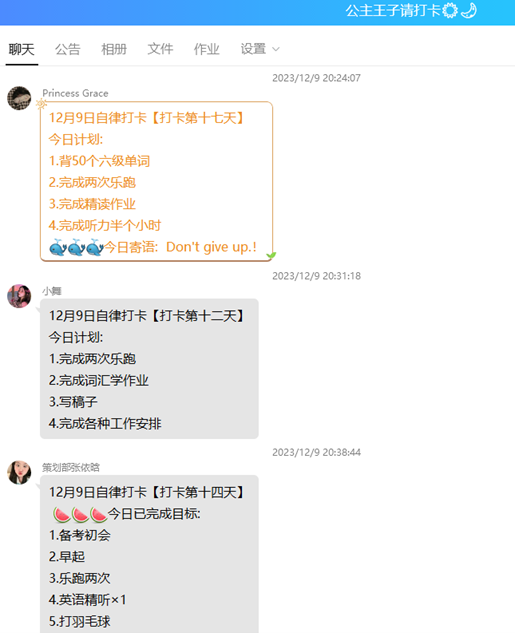The height and width of the screenshot is (633, 515).
Task: Click the sun decoration on orange bubble
Action: coord(41,104)
